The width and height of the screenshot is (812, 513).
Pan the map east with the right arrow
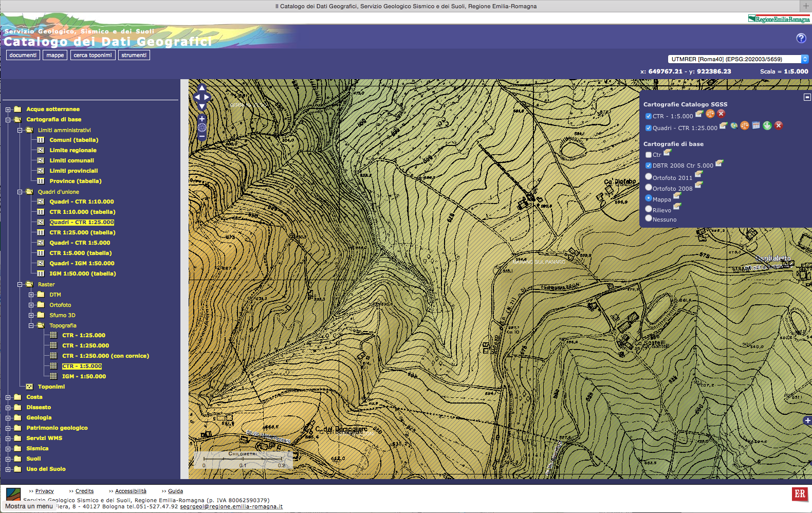pyautogui.click(x=207, y=97)
